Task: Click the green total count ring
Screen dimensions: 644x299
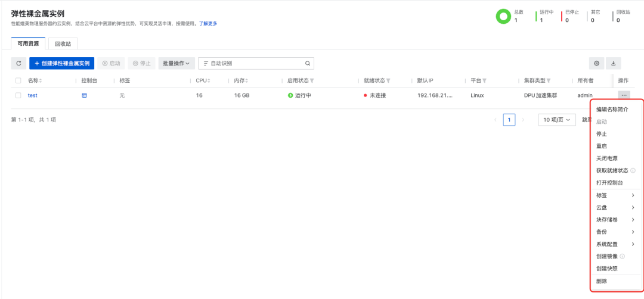Action: (x=503, y=17)
